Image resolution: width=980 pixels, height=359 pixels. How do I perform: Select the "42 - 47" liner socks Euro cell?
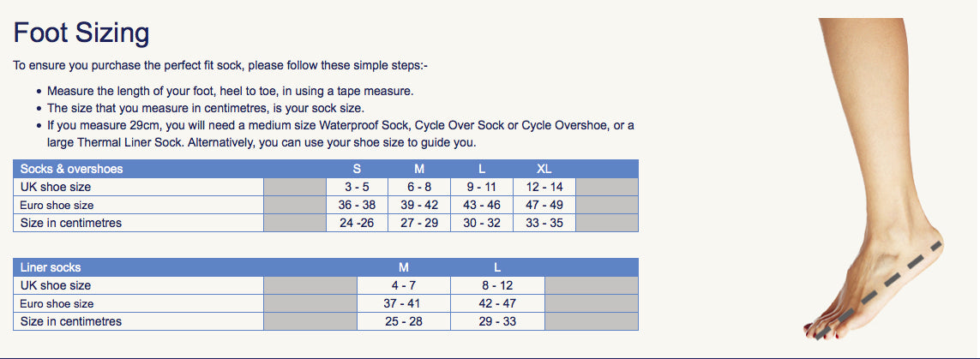[497, 303]
